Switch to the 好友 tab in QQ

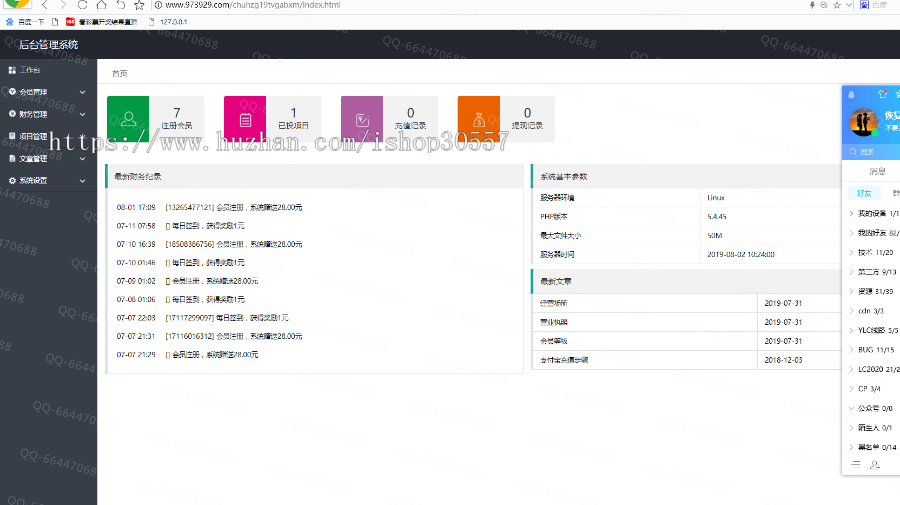863,193
